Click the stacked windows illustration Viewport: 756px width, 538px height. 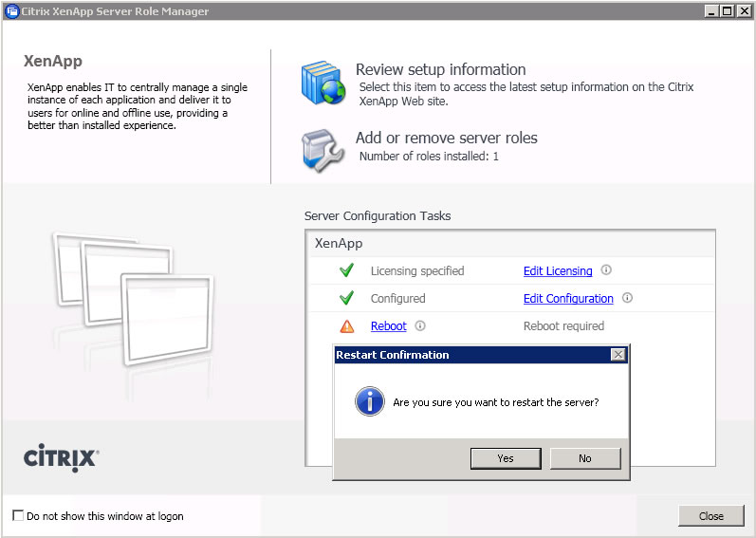click(x=133, y=299)
